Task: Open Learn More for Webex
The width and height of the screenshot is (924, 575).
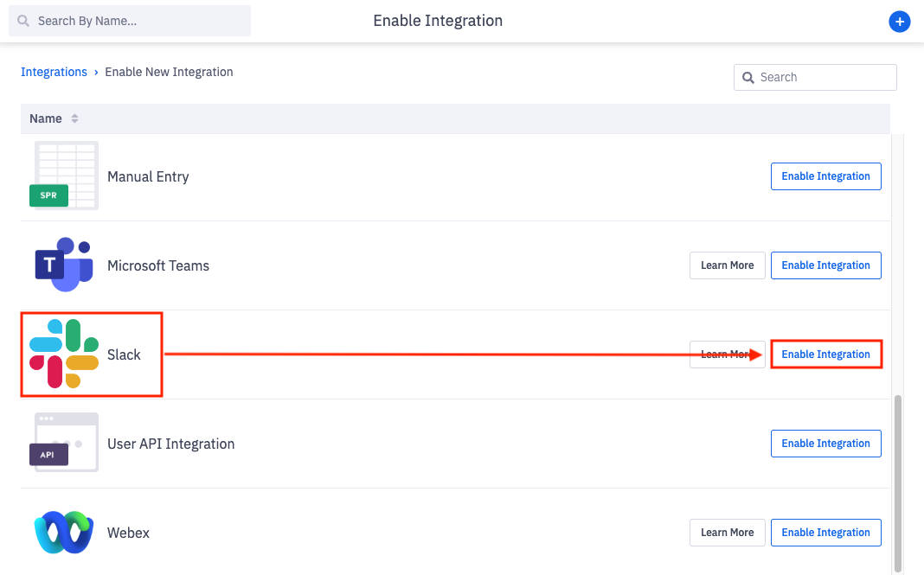Action: coord(727,533)
